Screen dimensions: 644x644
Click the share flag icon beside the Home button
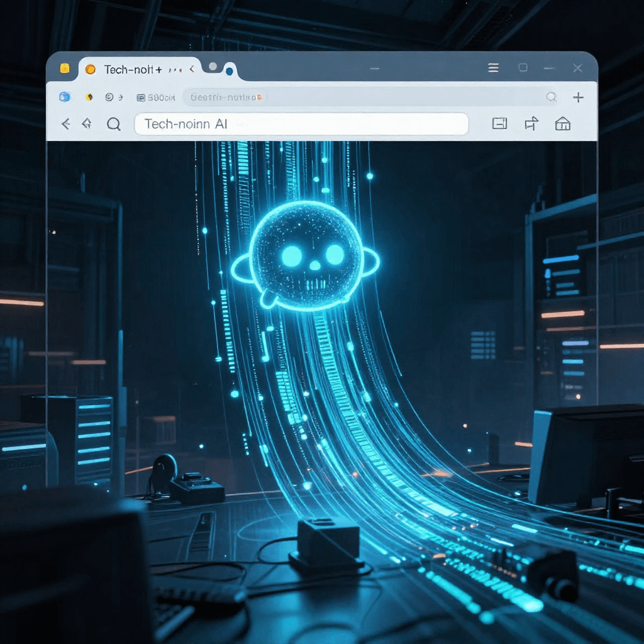tap(531, 124)
